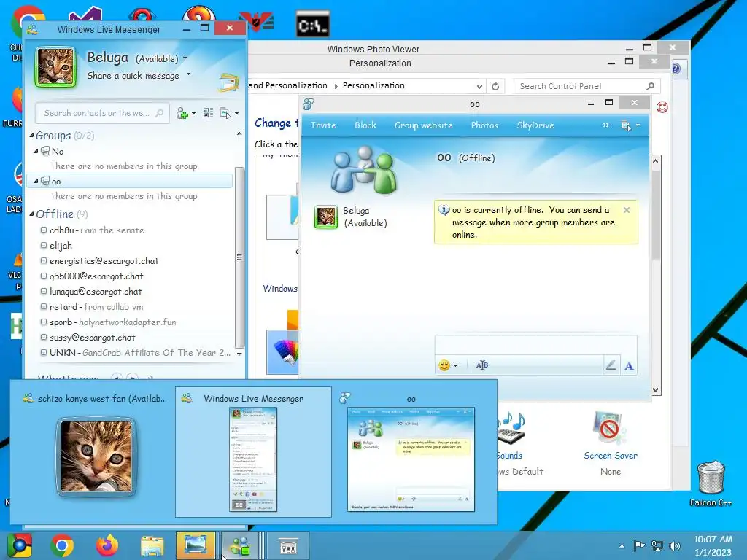Open the quick message dropdown arrow
Image resolution: width=747 pixels, height=560 pixels.
click(189, 74)
